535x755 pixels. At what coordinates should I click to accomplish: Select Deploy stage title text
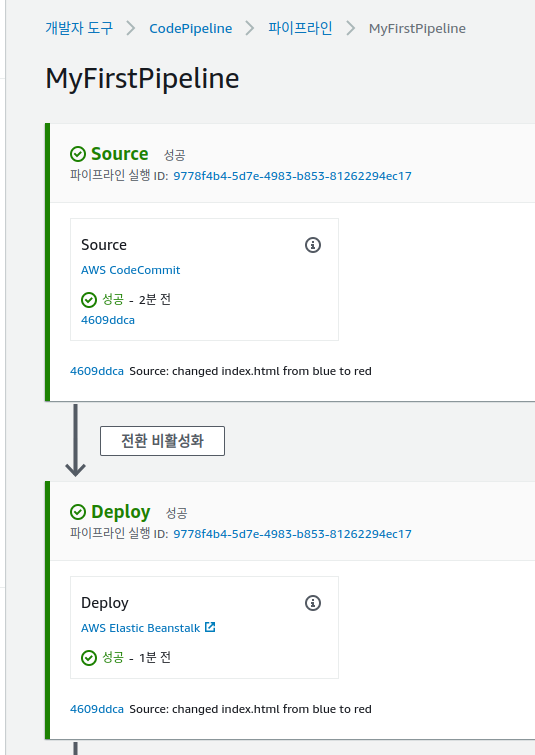120,512
